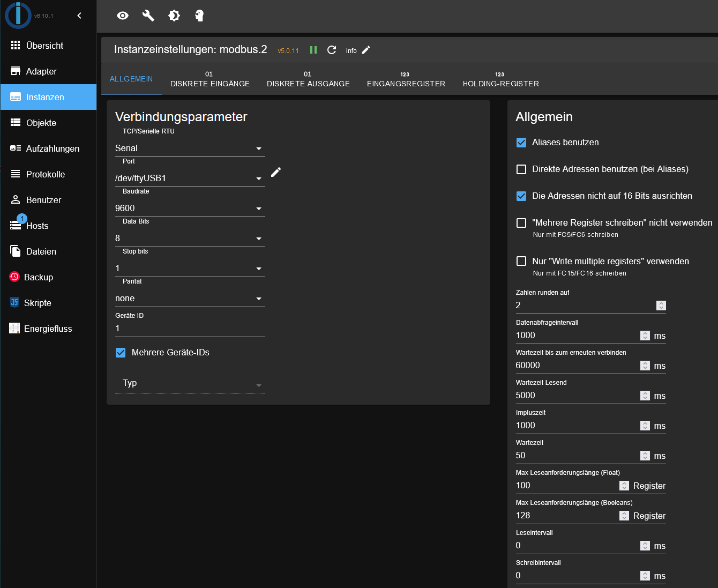Go to Adapter in the sidebar
This screenshot has height=588, width=718.
(41, 71)
